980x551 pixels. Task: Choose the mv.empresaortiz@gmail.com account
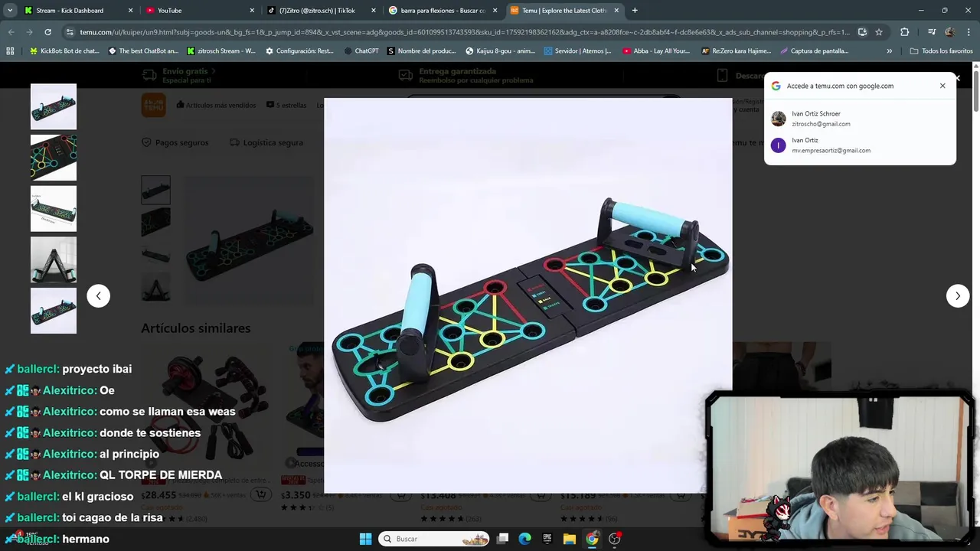860,145
